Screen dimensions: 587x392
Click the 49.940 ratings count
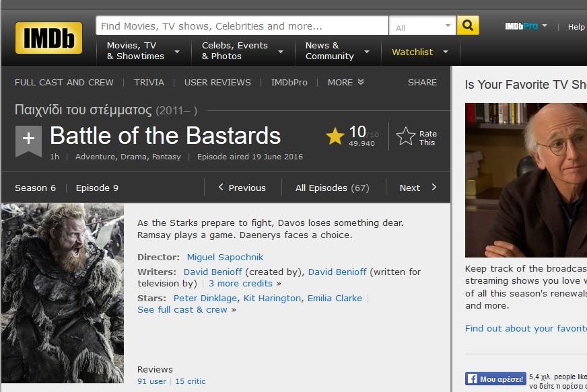coord(361,144)
